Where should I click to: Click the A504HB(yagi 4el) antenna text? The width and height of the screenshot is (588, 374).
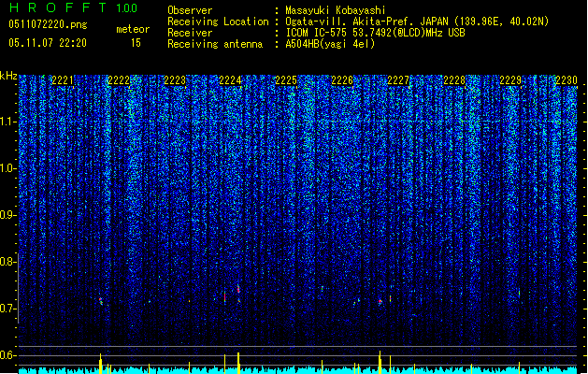pos(330,44)
